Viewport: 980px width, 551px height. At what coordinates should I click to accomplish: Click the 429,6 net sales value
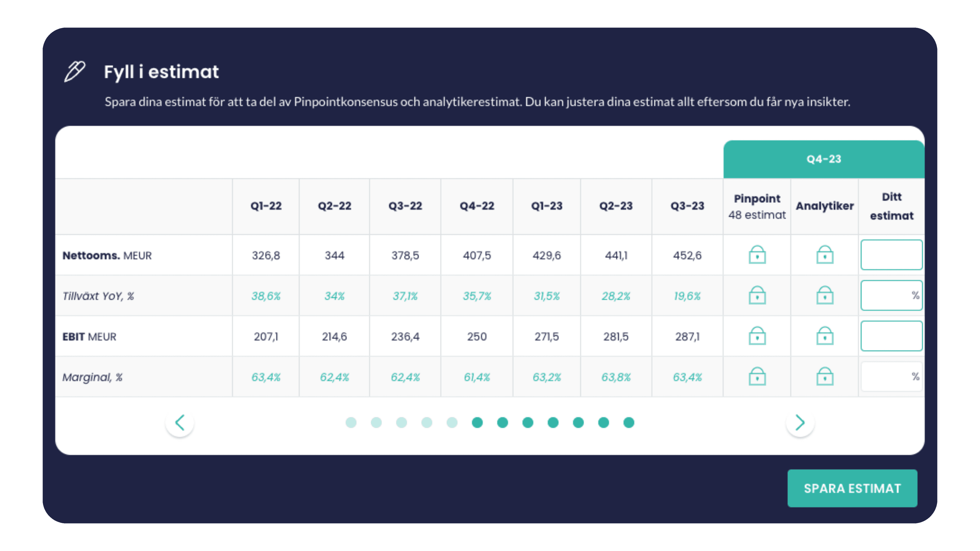[547, 256]
